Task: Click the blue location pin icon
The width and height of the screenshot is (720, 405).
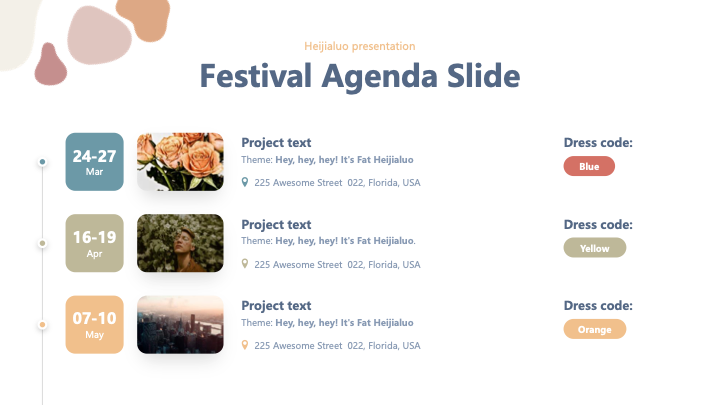Action: pos(245,182)
